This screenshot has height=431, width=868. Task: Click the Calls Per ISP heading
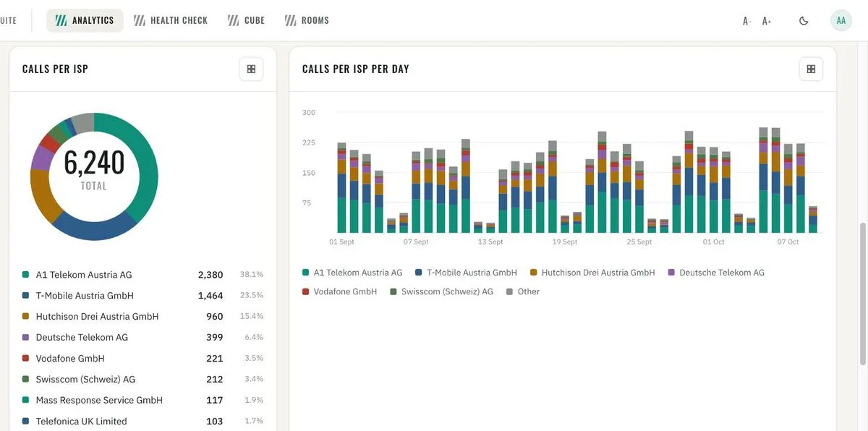55,69
